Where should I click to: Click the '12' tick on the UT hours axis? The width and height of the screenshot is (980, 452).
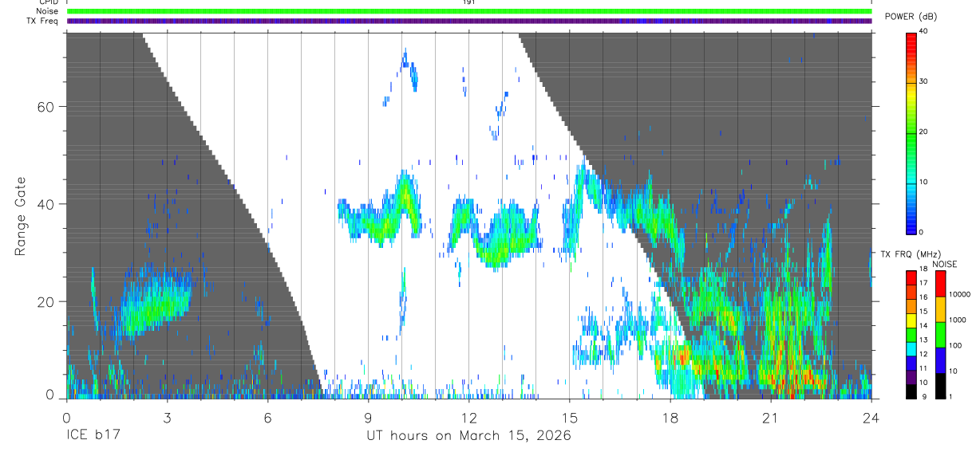(468, 418)
